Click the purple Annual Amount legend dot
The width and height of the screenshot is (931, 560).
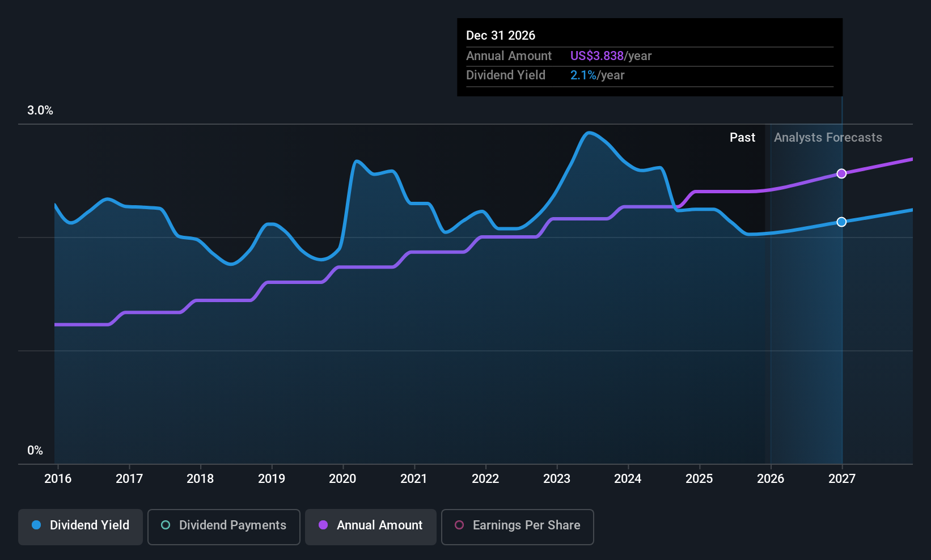point(323,525)
